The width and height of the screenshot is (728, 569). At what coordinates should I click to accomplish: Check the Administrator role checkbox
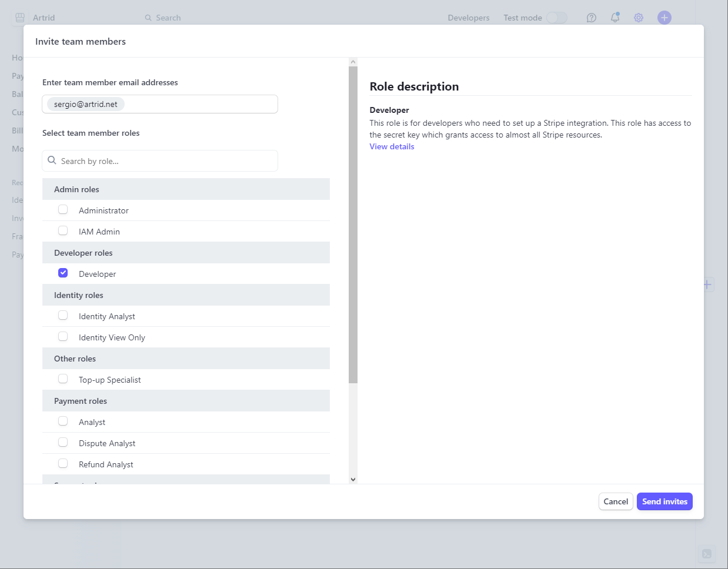pyautogui.click(x=63, y=209)
